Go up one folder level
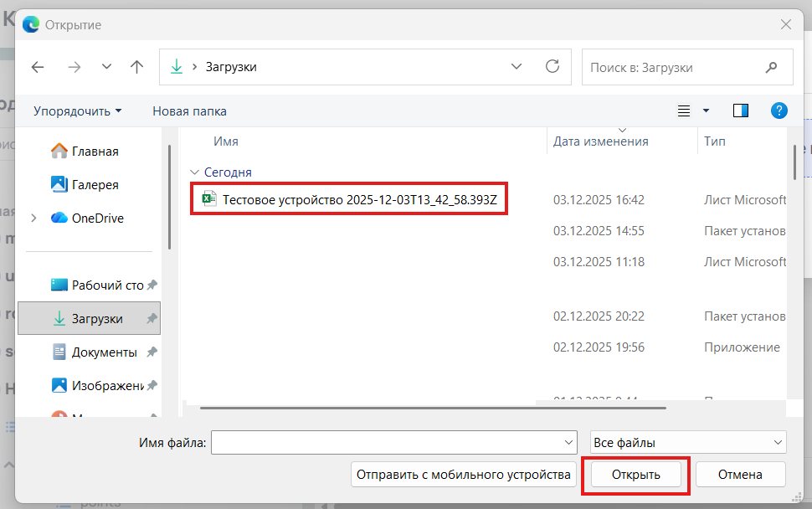The width and height of the screenshot is (812, 509). pos(137,67)
